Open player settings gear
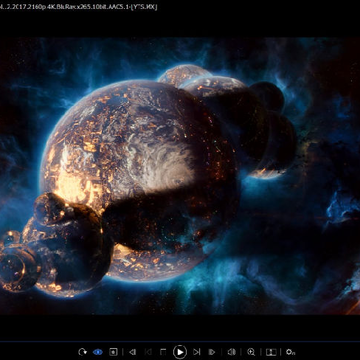The image size is (360, 360). click(x=291, y=352)
